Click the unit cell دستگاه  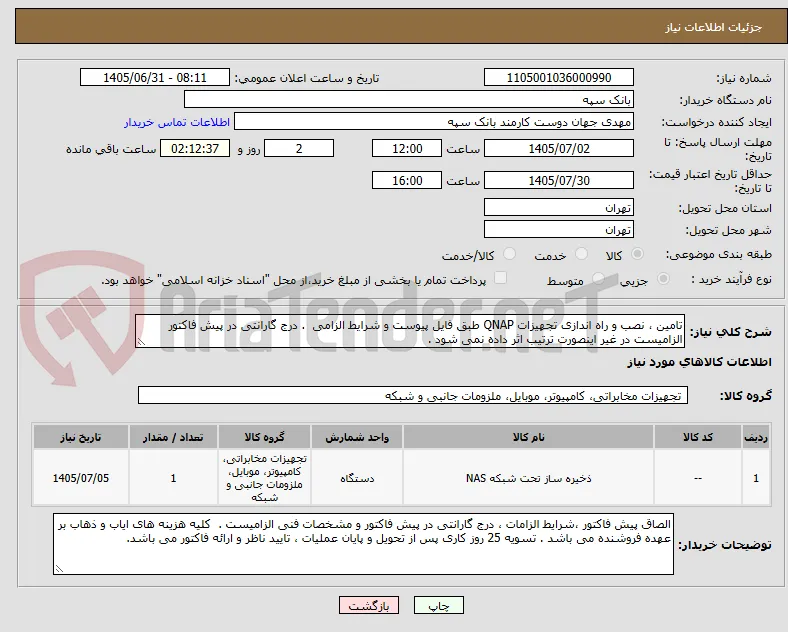tap(357, 478)
